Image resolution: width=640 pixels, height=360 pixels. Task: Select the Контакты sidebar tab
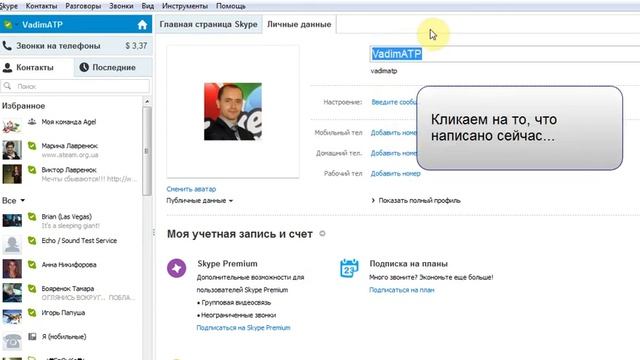click(37, 67)
